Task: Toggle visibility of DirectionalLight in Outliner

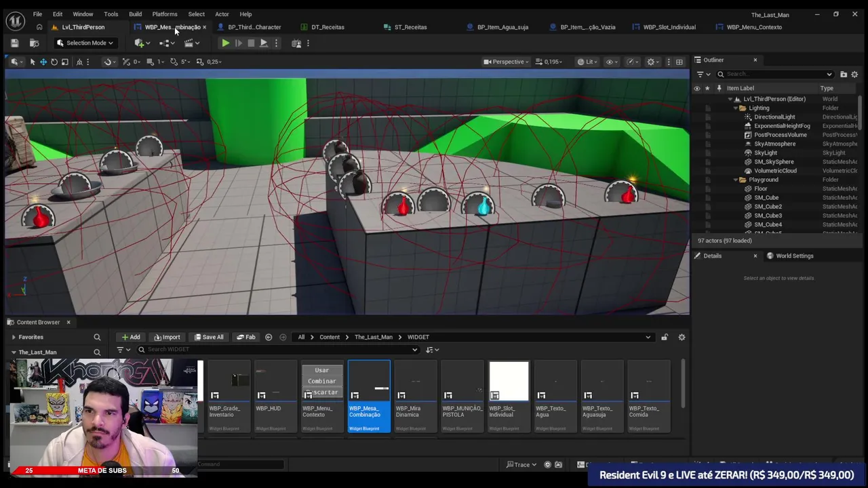Action: click(696, 117)
